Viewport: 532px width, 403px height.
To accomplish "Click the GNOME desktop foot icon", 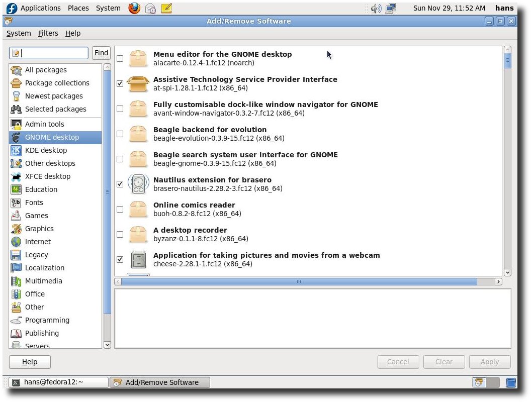I will coord(16,137).
